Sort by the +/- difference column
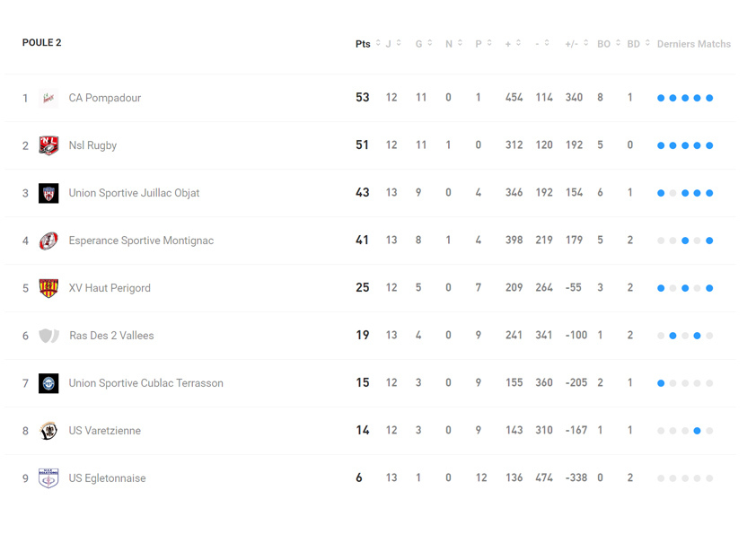Image resolution: width=756 pixels, height=534 pixels. click(586, 43)
